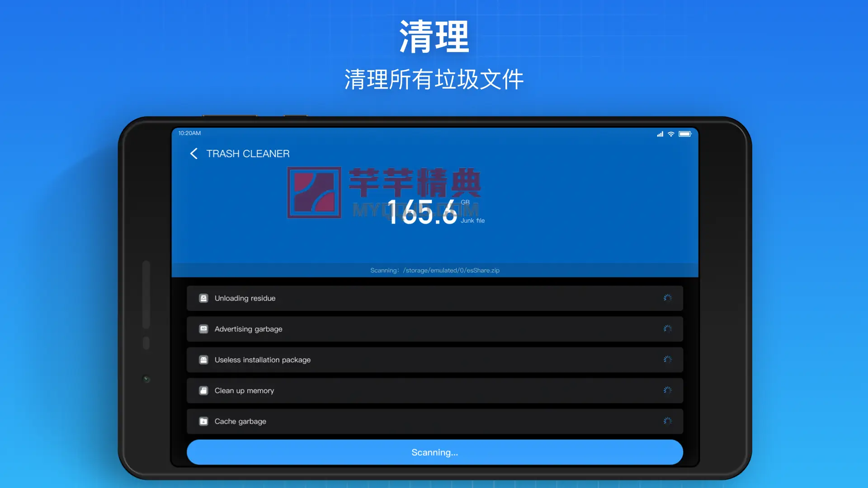Expand the Clean up memory row
Image resolution: width=868 pixels, height=488 pixels.
pos(434,390)
